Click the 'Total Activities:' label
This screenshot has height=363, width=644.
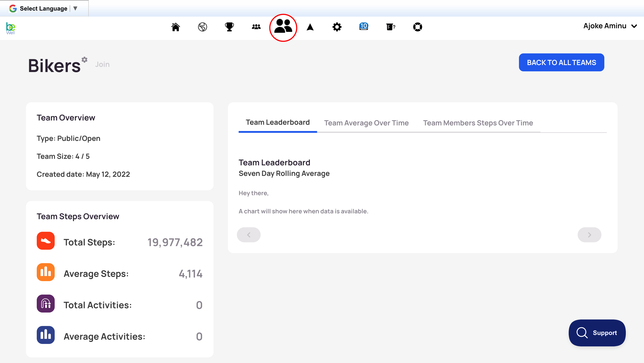97,305
